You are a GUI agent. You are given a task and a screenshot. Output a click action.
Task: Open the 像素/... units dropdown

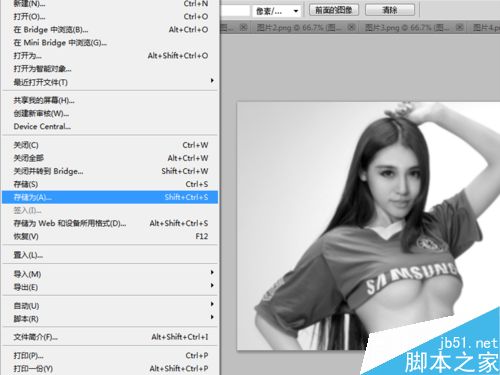(x=276, y=11)
